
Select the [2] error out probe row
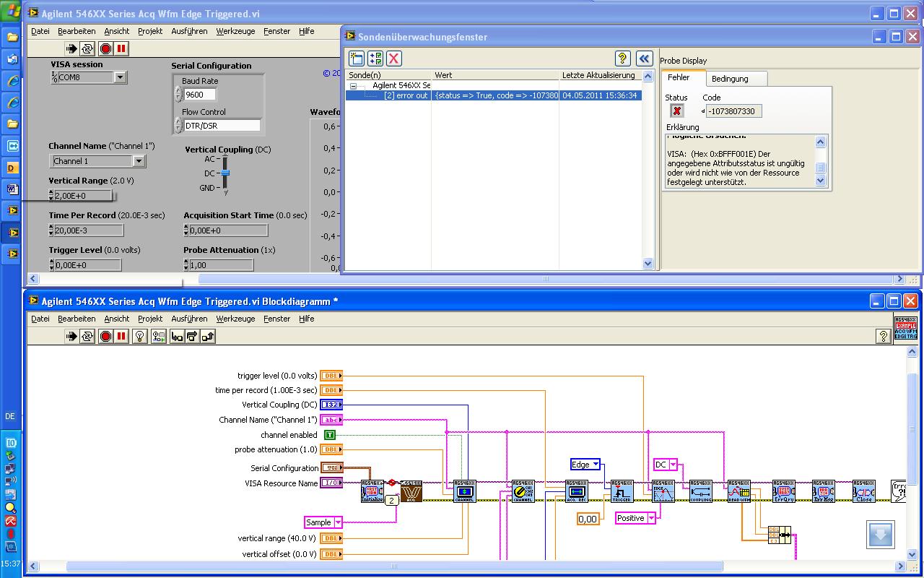click(406, 95)
